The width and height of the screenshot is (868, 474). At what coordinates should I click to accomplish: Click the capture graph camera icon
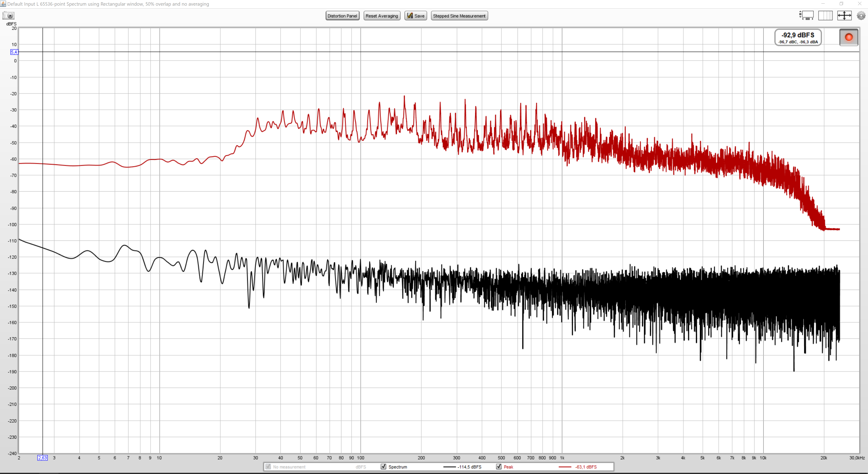click(8, 15)
